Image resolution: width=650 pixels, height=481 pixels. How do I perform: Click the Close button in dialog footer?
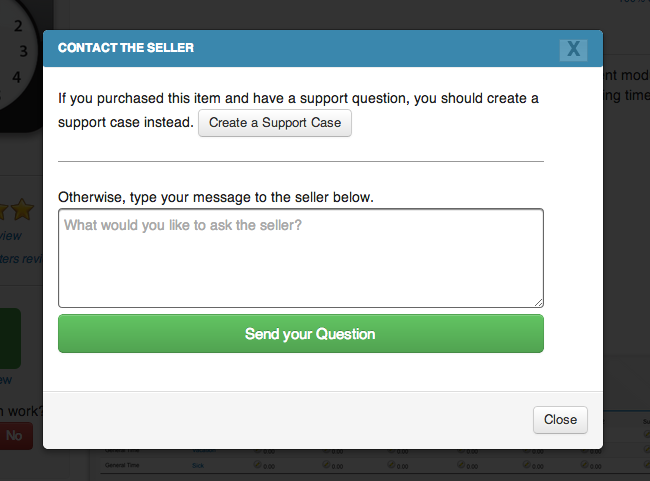click(560, 420)
